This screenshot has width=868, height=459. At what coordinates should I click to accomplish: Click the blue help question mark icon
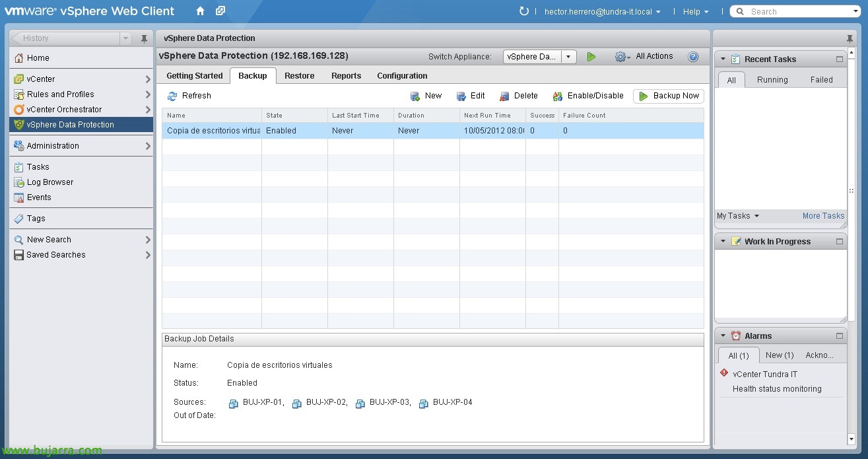point(693,57)
